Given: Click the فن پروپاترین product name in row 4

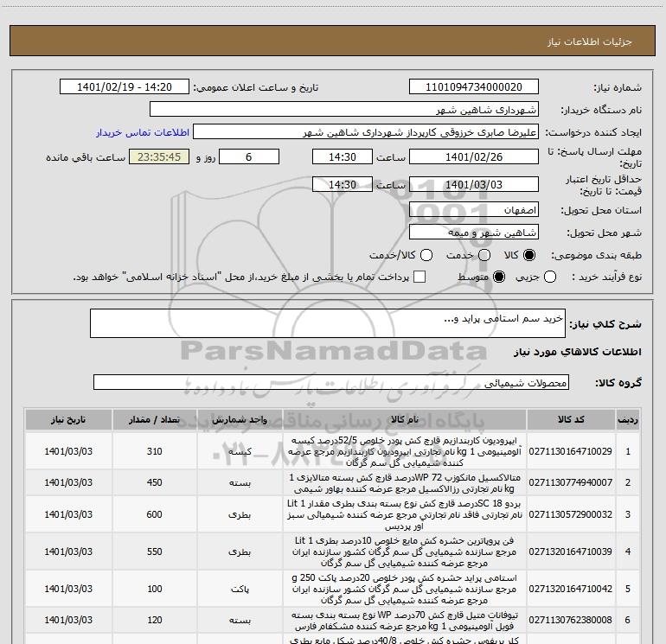Looking at the screenshot, I should click(x=405, y=552).
